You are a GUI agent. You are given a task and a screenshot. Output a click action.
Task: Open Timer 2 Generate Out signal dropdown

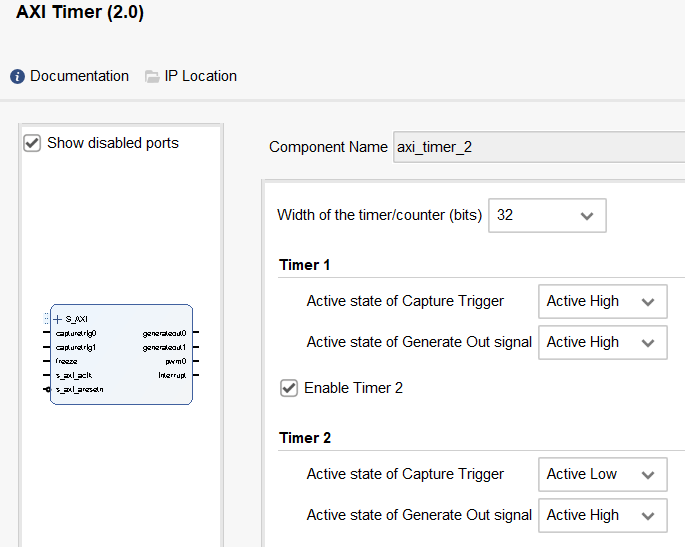pos(602,515)
